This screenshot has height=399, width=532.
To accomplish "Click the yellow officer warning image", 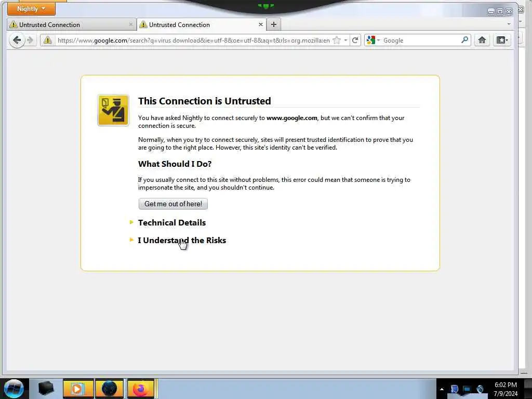I will tap(113, 110).
